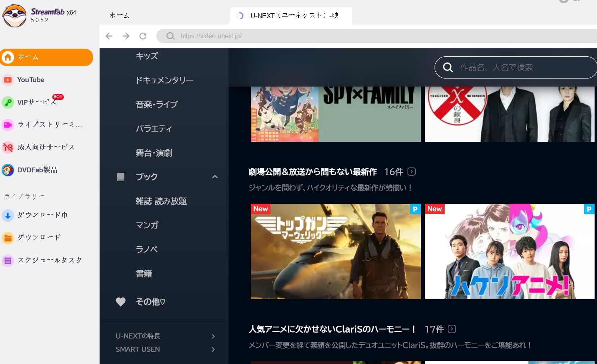Go forward with the browser forward arrow
The width and height of the screenshot is (597, 364).
[126, 36]
